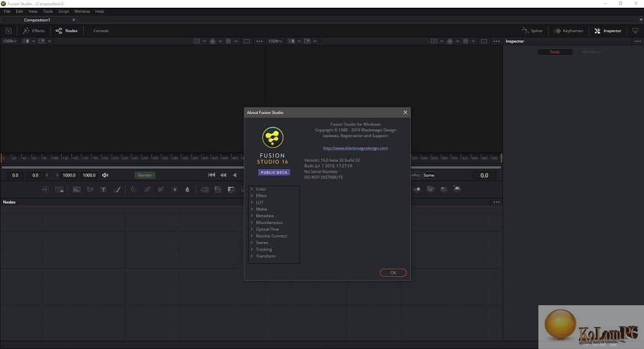644x349 pixels.
Task: Select the Tools tab in Inspector
Action: pyautogui.click(x=554, y=52)
